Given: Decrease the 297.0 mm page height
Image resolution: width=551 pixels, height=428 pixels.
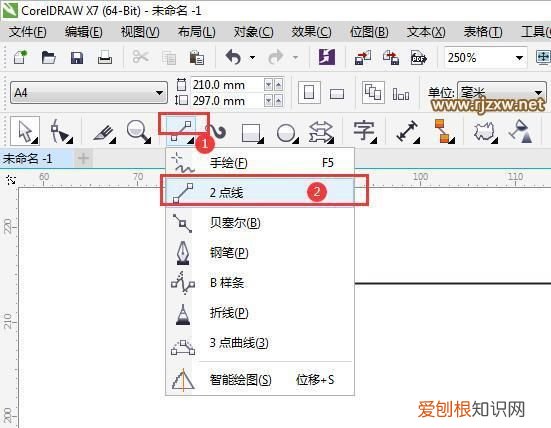Looking at the screenshot, I should click(x=268, y=101).
